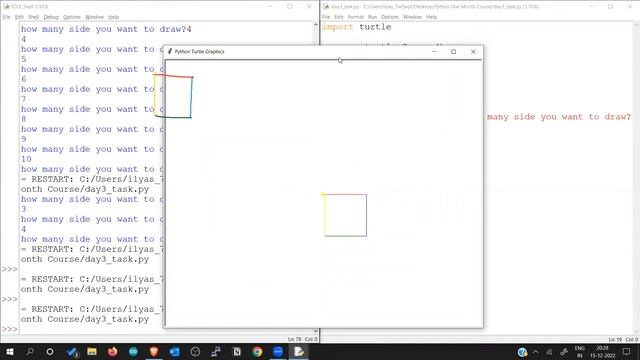Open Get Help tray icon

tap(522, 352)
